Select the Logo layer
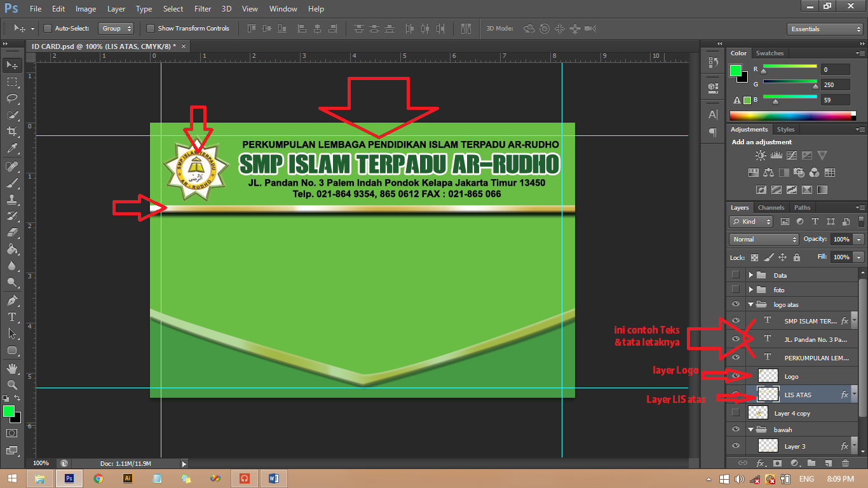Screen dimensions: 868x488 tap(793, 376)
